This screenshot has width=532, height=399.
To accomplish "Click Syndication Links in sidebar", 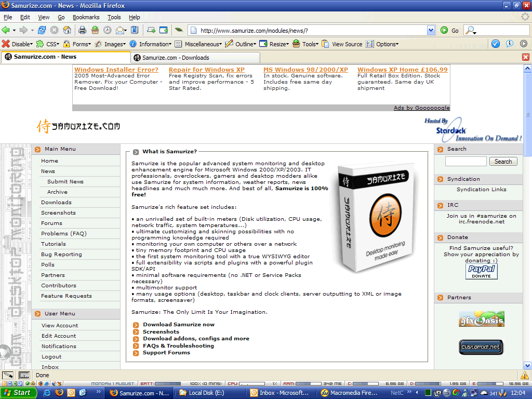I will coord(482,189).
